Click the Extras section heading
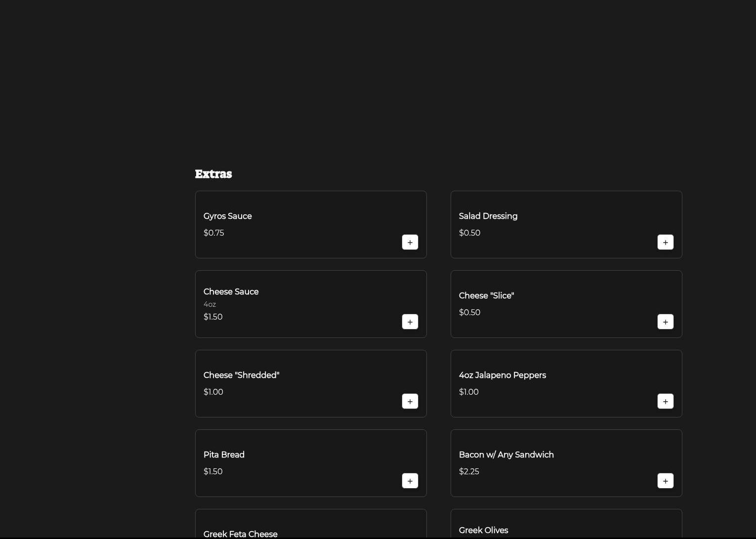This screenshot has height=539, width=756. (x=213, y=174)
